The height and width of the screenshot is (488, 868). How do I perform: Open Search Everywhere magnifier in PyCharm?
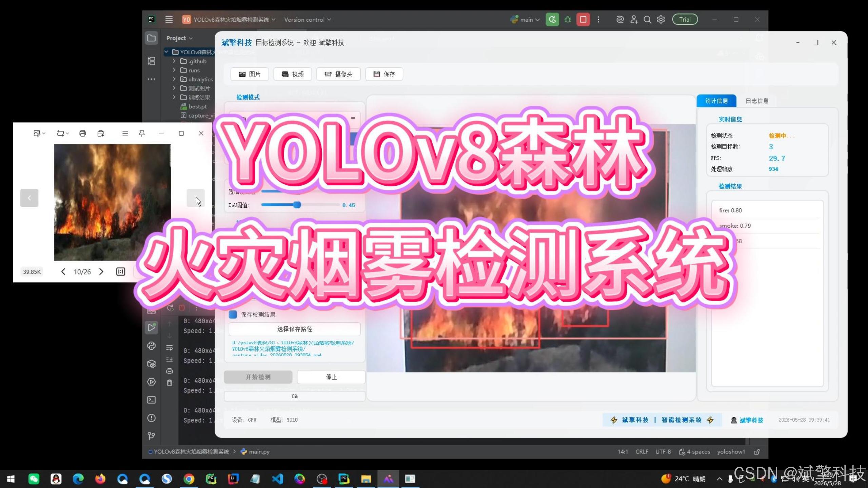[647, 20]
